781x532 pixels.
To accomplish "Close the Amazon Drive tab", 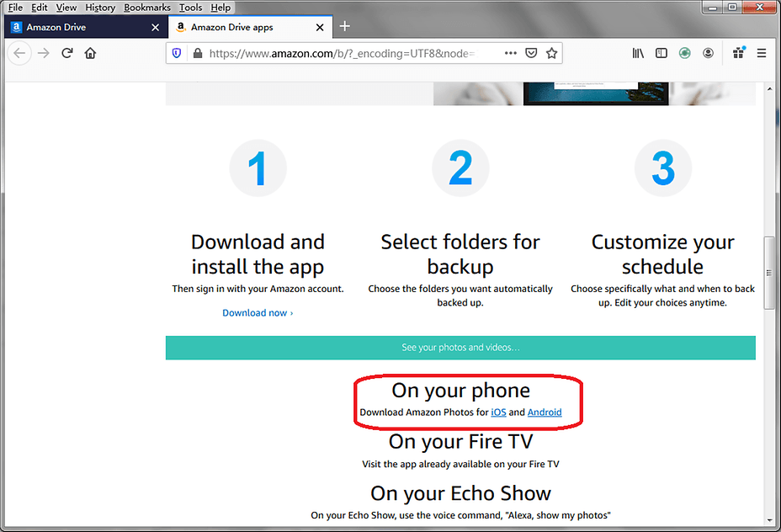I will pyautogui.click(x=156, y=28).
